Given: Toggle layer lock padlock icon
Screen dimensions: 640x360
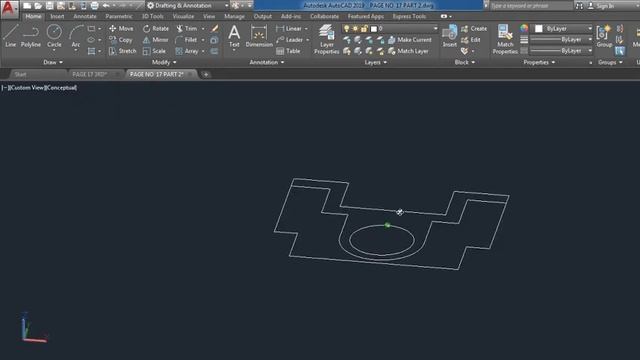Looking at the screenshot, I should [364, 29].
